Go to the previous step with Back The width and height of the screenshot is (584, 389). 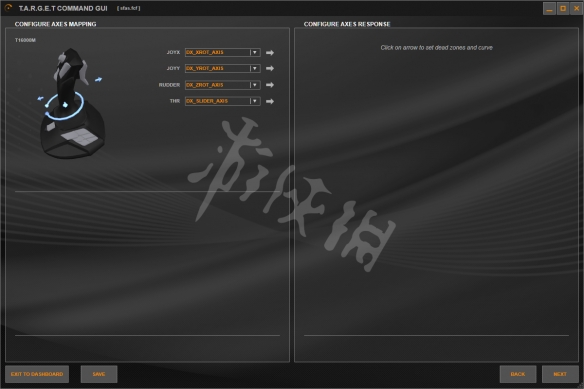[518, 374]
